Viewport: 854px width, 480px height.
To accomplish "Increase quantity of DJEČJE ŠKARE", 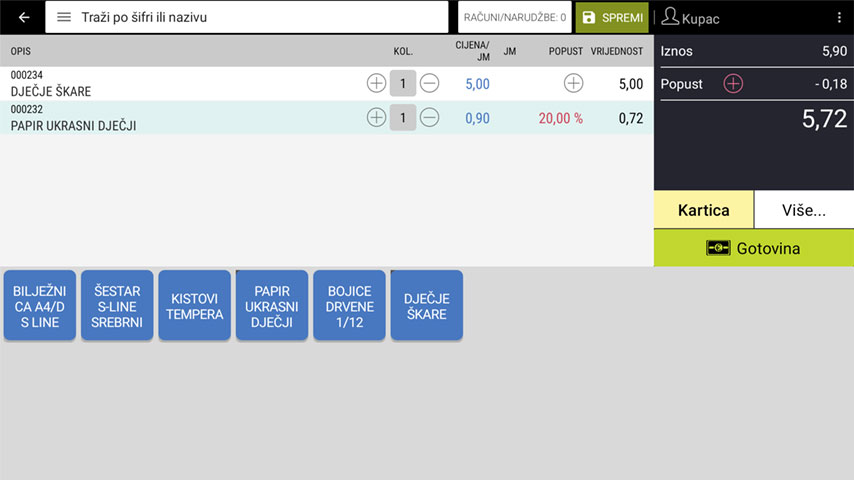I will pos(376,83).
